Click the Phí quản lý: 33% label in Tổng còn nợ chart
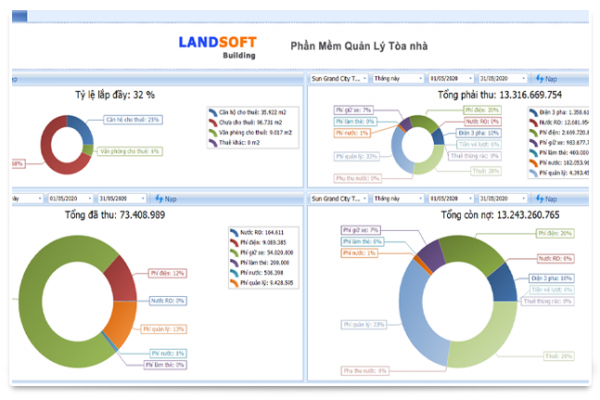Screen dimensions: 600x400 click(x=362, y=324)
